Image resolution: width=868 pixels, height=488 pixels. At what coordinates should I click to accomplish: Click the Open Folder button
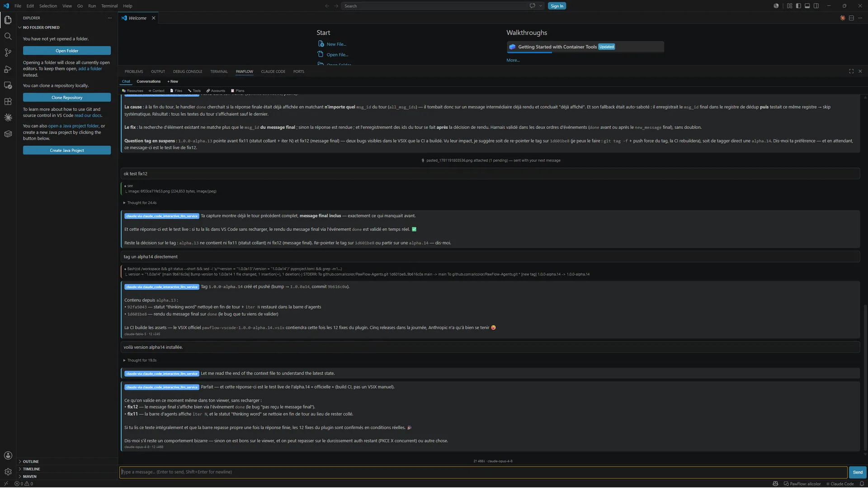pos(67,51)
